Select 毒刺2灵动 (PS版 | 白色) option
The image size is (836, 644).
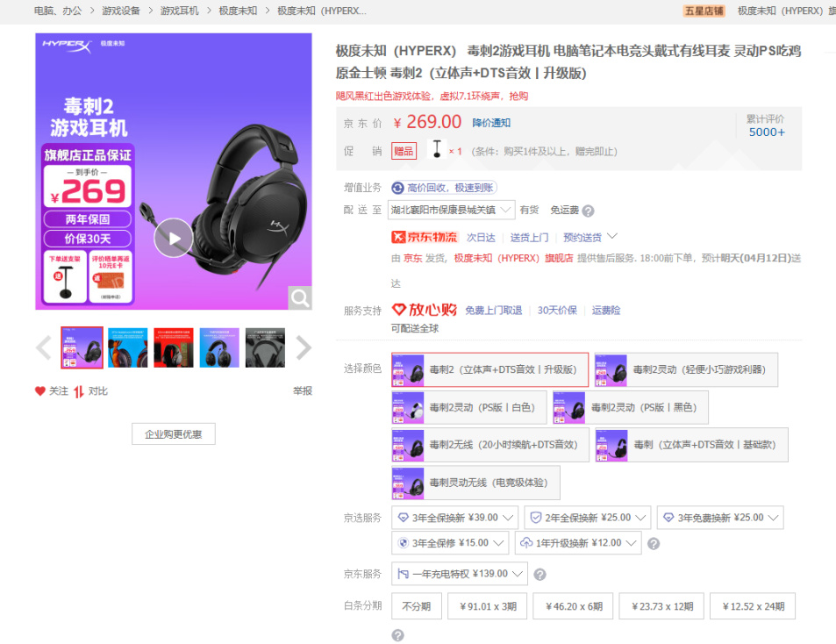pyautogui.click(x=469, y=407)
